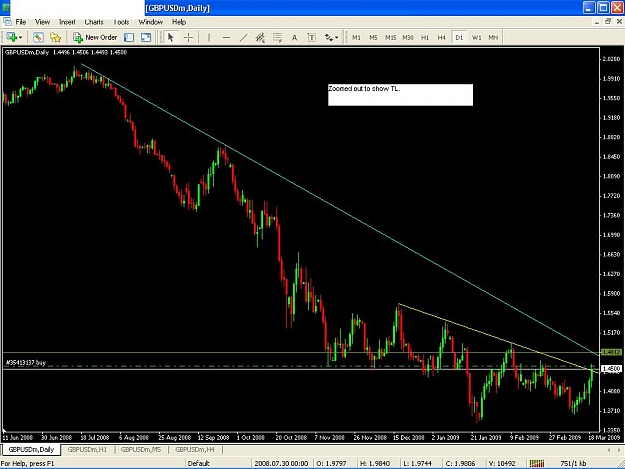Expand the new chart dropdown arrow

coord(21,37)
